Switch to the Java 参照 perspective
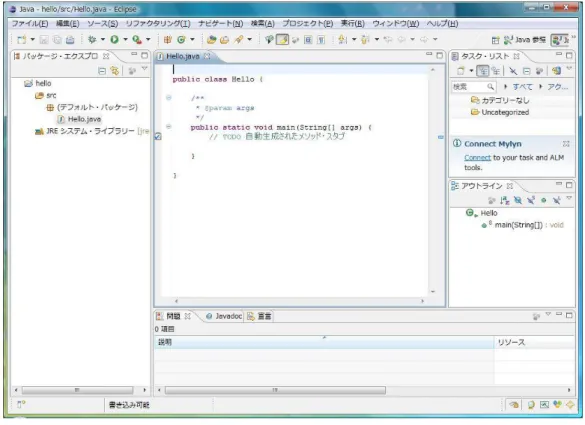The image size is (585, 425). point(525,40)
